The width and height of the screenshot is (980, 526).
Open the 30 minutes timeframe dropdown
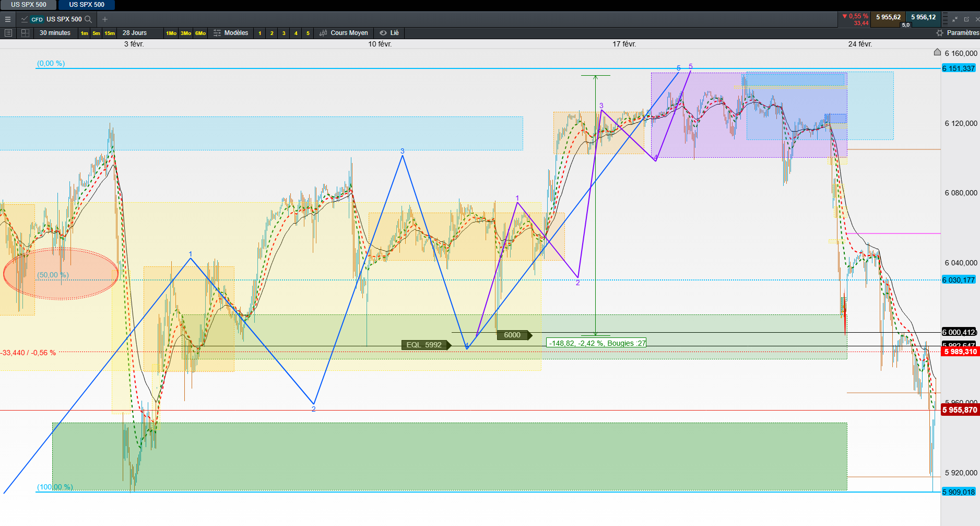click(55, 33)
